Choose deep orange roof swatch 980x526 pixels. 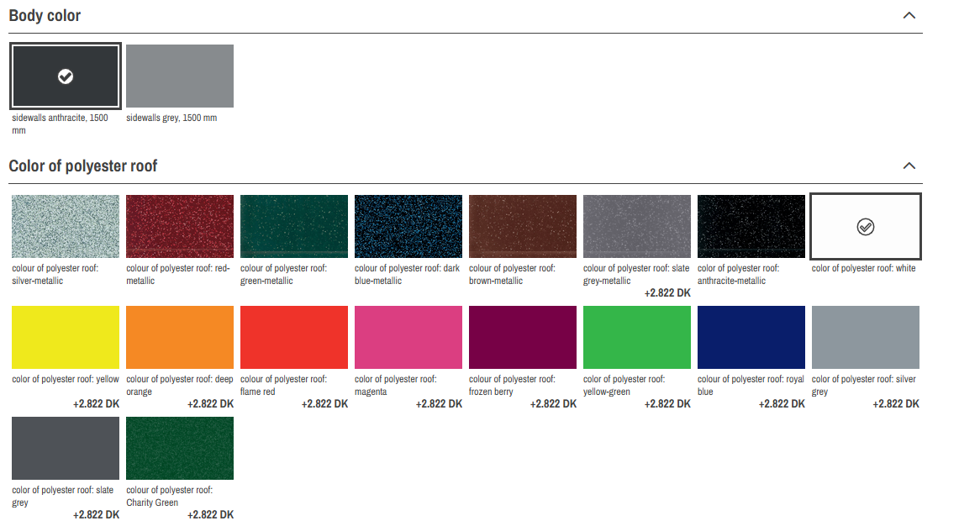click(180, 337)
